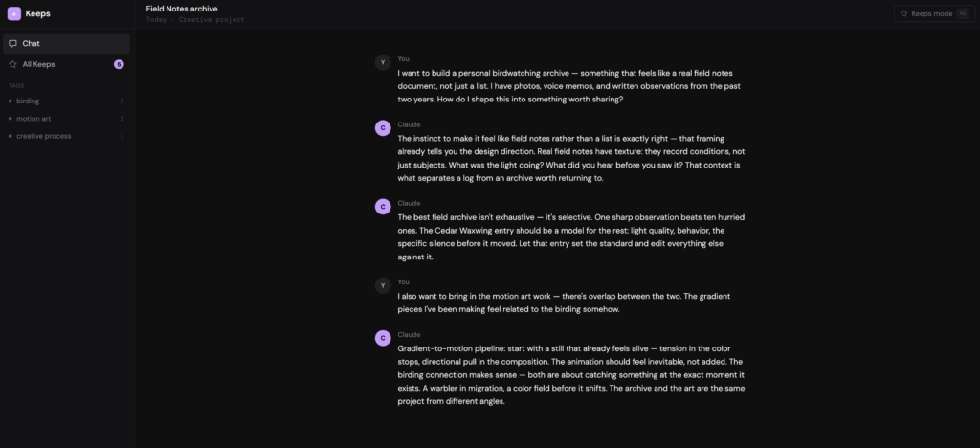Click the first Claude avatar circle
This screenshot has width=980, height=448.
(383, 127)
